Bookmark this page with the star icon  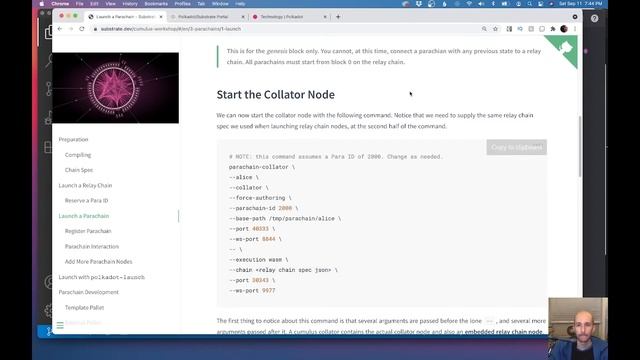pyautogui.click(x=495, y=29)
